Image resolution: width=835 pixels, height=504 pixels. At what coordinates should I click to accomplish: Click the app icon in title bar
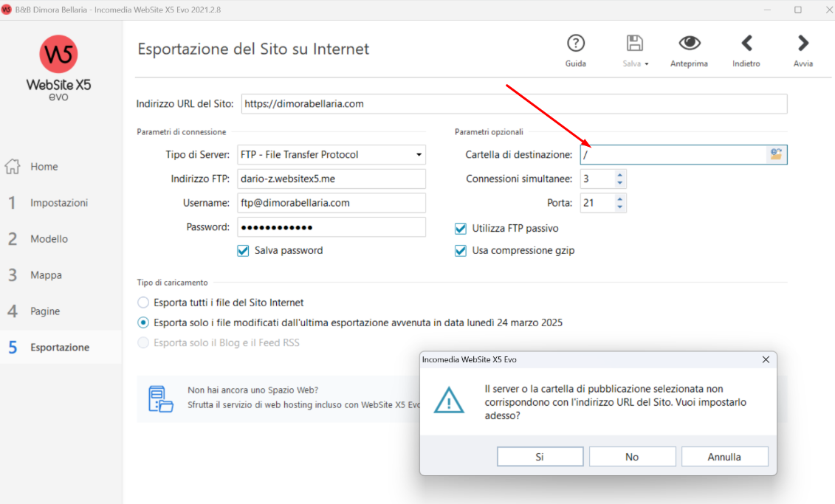point(7,10)
